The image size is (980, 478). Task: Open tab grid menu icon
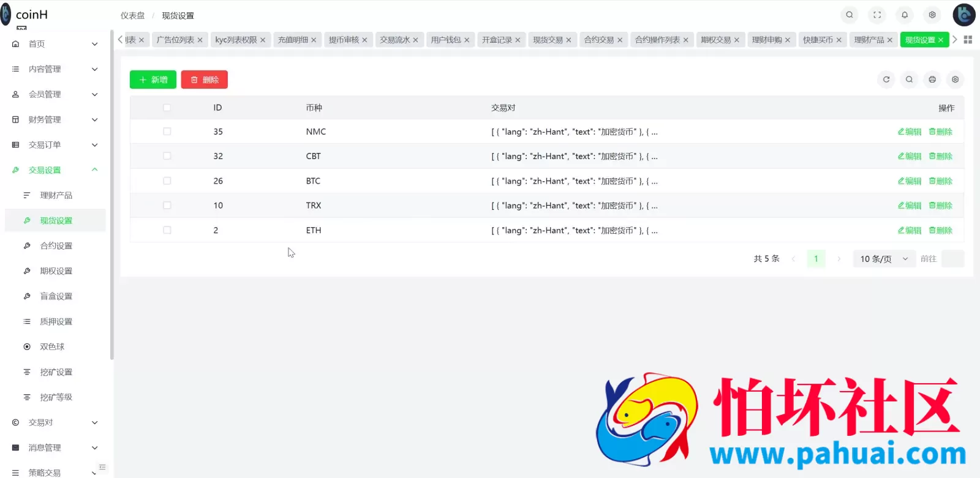click(968, 40)
